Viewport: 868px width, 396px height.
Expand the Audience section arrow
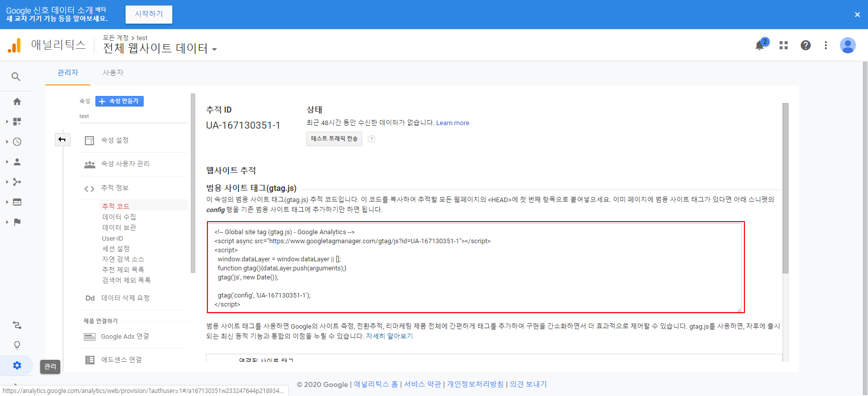[7, 162]
